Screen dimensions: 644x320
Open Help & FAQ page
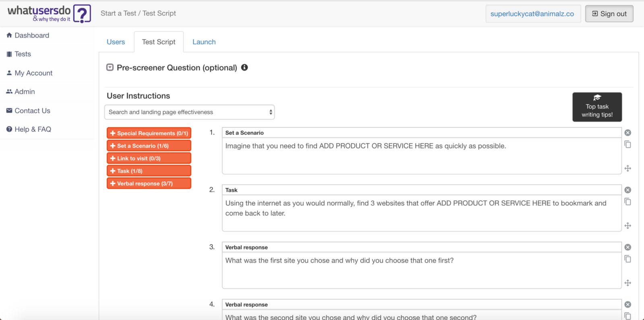tap(33, 129)
